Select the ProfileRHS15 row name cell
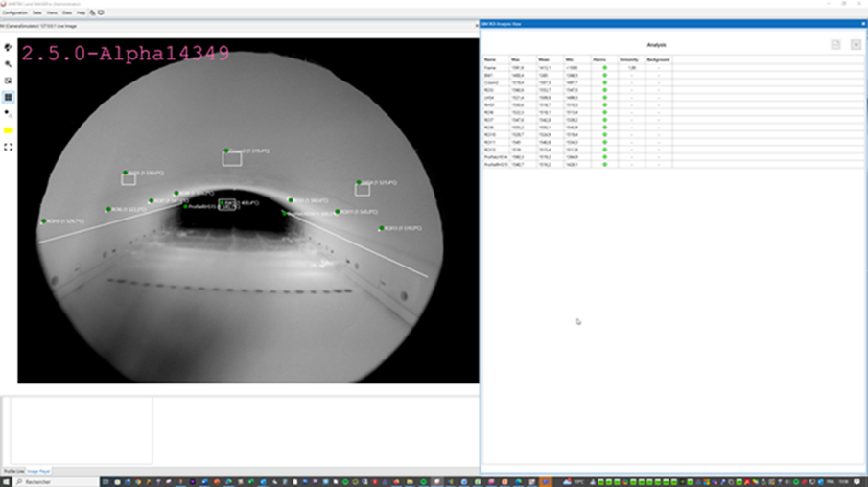 496,164
